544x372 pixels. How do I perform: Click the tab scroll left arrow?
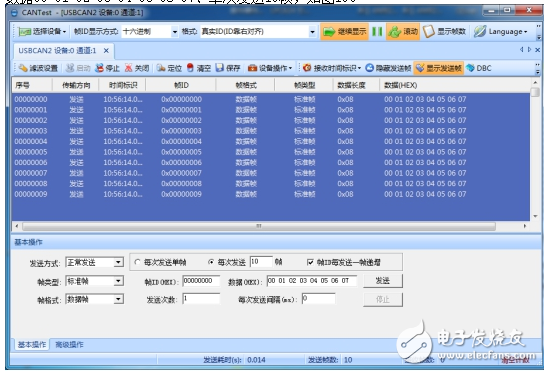coord(521,50)
